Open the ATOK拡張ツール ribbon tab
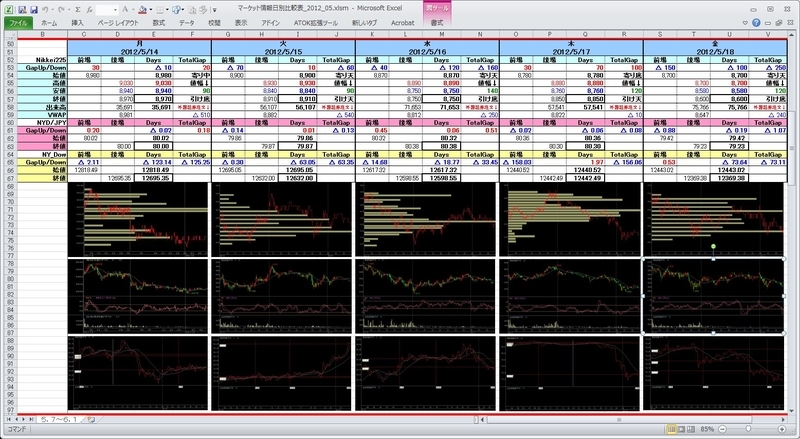This screenshot has width=800, height=439. click(315, 23)
